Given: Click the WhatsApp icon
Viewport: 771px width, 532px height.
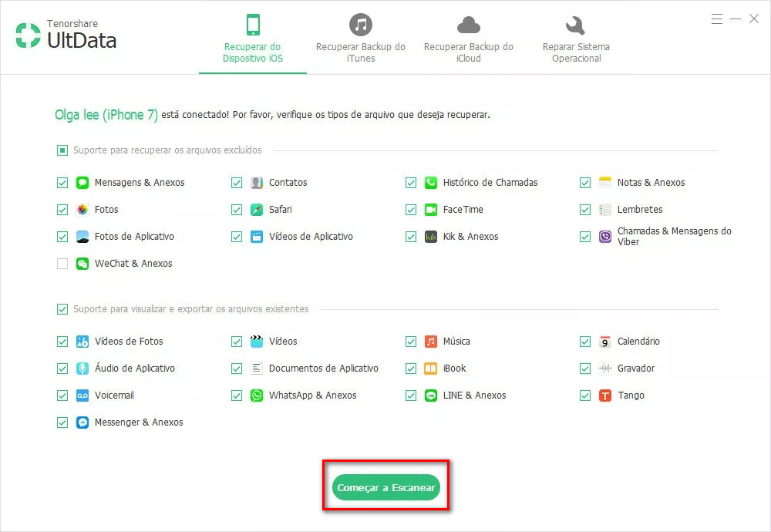Looking at the screenshot, I should pyautogui.click(x=257, y=396).
